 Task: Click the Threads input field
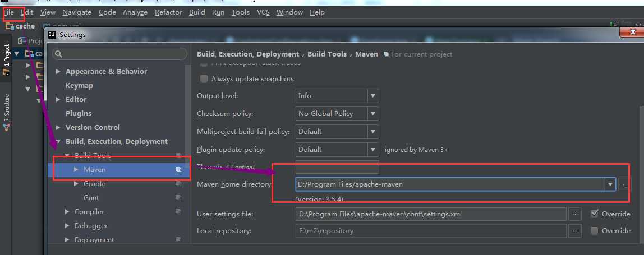coord(337,167)
